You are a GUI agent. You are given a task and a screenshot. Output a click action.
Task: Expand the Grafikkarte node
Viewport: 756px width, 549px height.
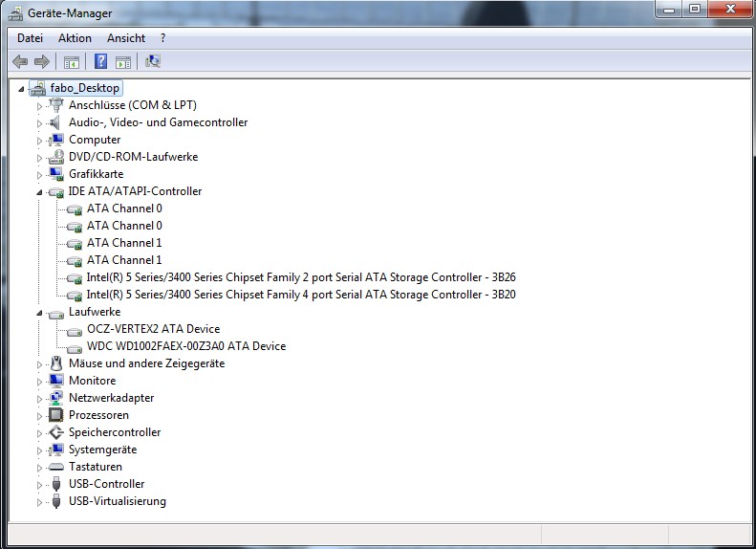(x=39, y=175)
